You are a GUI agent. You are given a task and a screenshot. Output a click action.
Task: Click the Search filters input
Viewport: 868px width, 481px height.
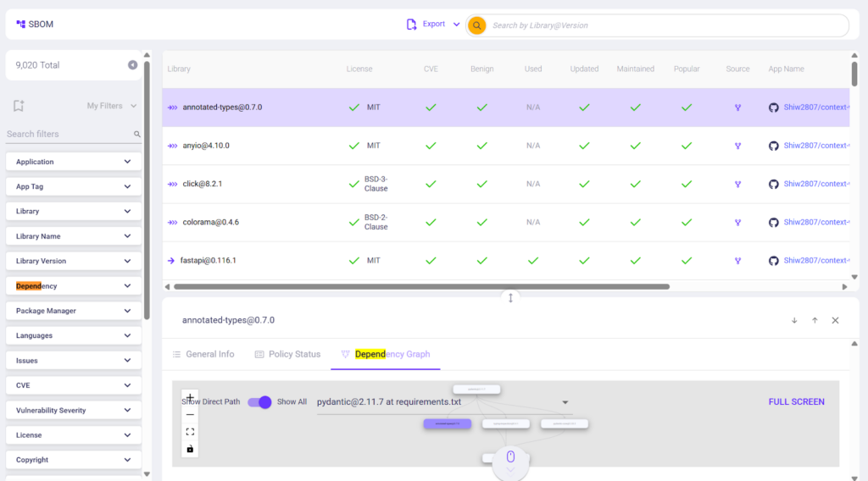(x=69, y=134)
